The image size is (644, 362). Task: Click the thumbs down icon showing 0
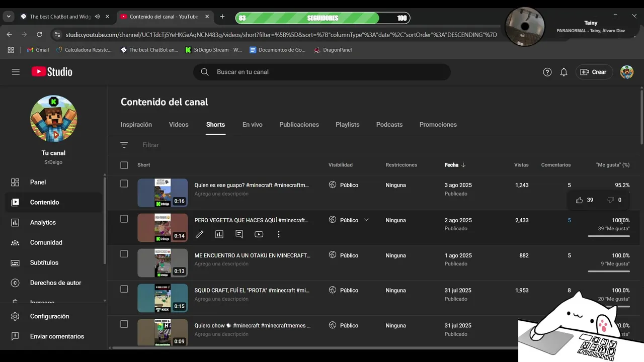(610, 200)
